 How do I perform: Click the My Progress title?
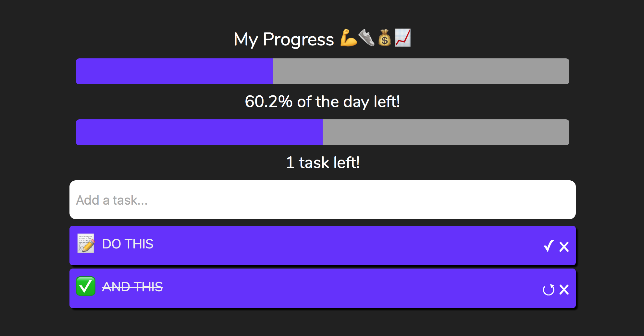pyautogui.click(x=284, y=39)
